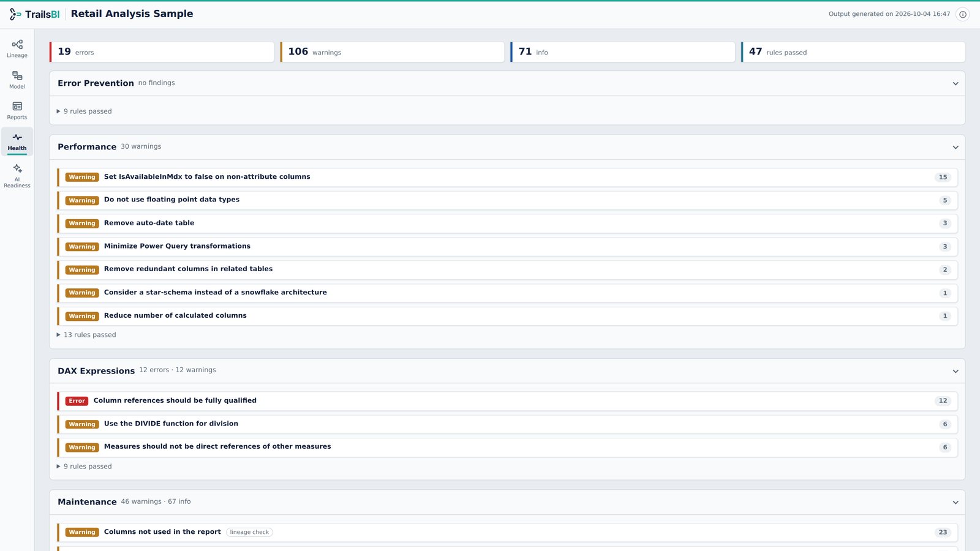This screenshot has height=551, width=980.
Task: Click the red Error badge
Action: (77, 401)
